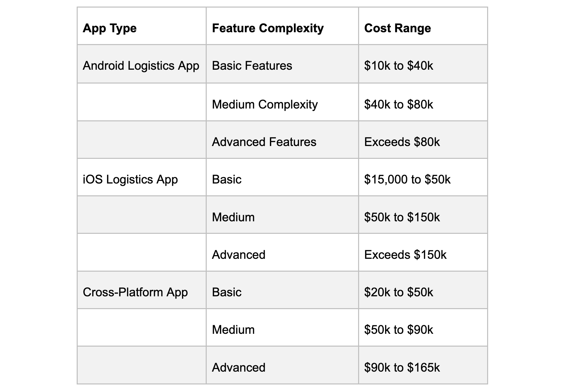
Task: Click the $50k to $150k cell
Action: 423,215
